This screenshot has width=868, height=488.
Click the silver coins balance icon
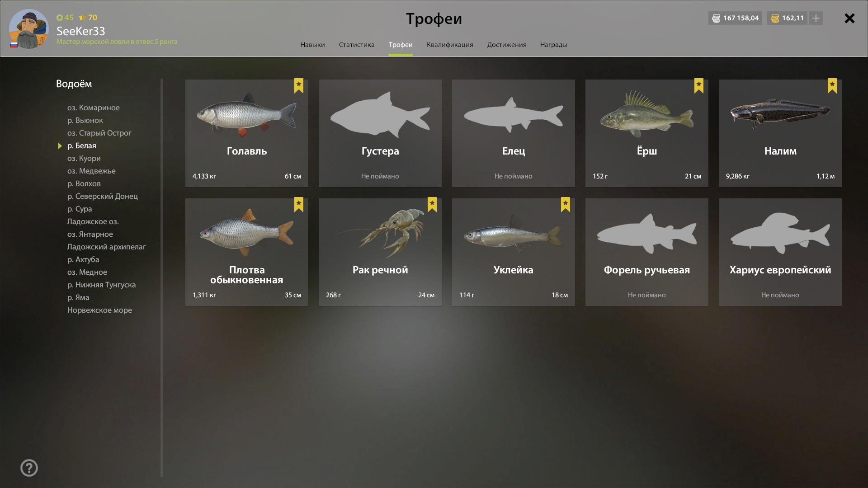716,18
